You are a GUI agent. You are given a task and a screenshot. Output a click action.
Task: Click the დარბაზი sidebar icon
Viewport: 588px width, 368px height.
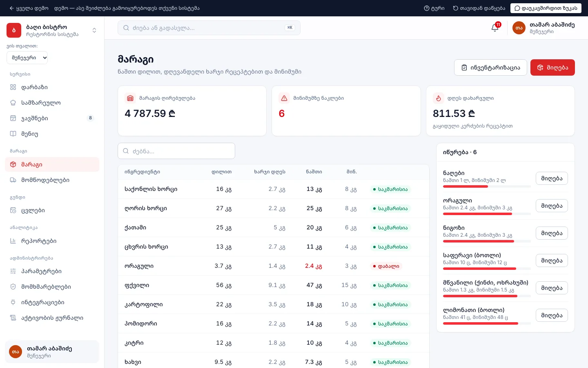click(x=13, y=87)
